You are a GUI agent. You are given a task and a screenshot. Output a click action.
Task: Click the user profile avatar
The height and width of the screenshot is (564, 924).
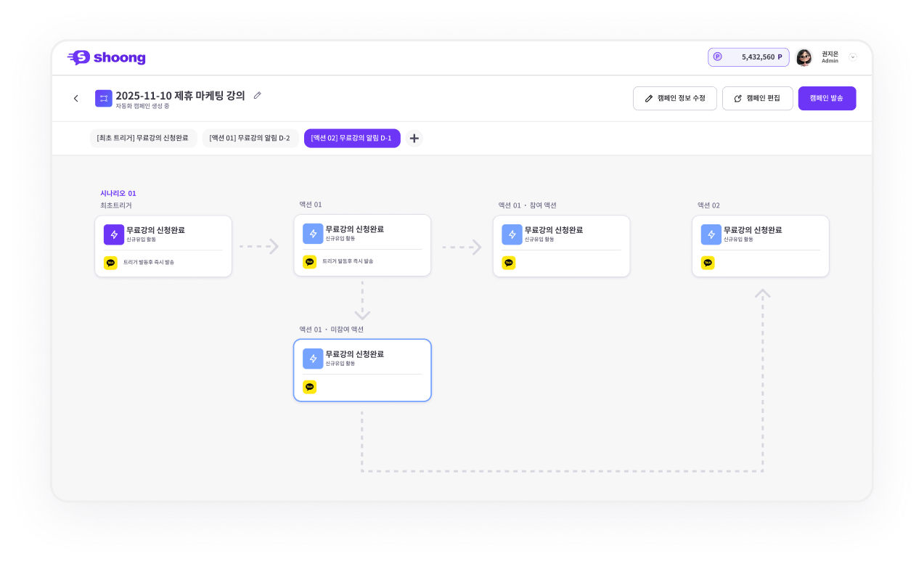[804, 57]
